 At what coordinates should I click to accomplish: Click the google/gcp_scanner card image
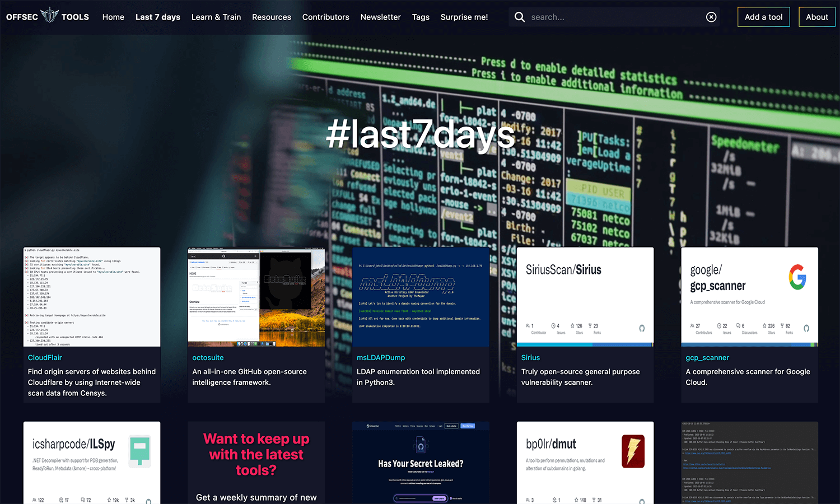click(750, 297)
